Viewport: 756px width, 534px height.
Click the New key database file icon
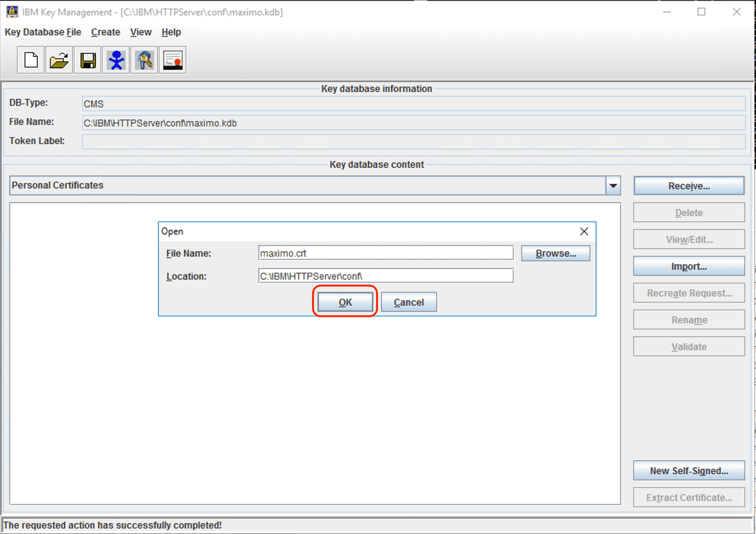click(x=31, y=60)
